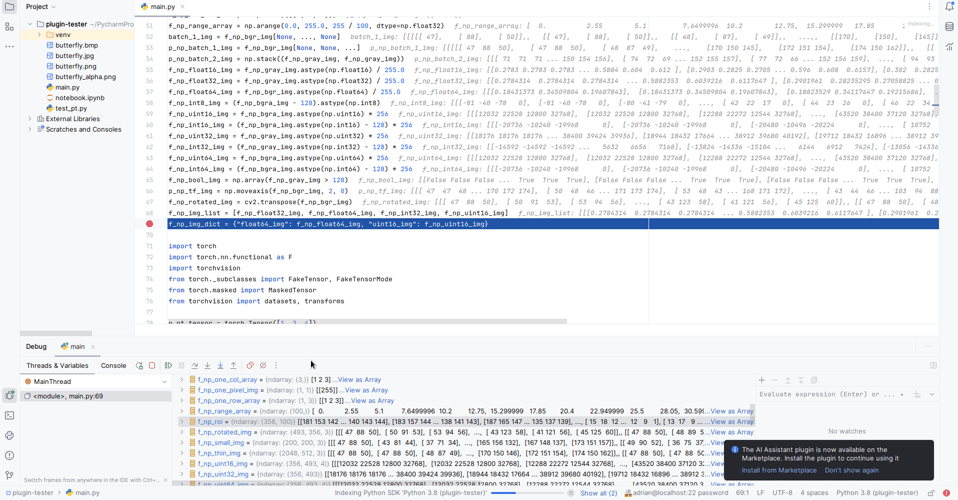This screenshot has height=500, width=958.
Task: Collapse the plugin-tester project folder
Action: (x=30, y=24)
